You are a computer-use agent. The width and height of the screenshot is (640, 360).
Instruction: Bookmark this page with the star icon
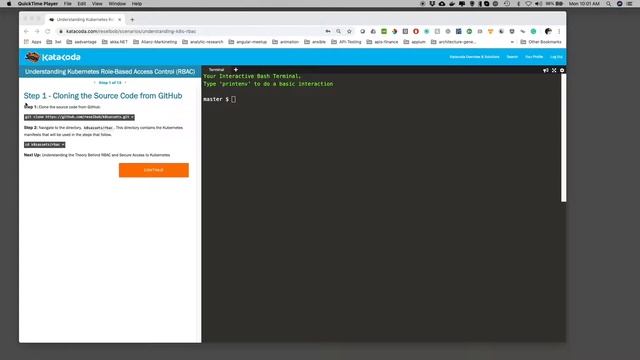tap(349, 31)
